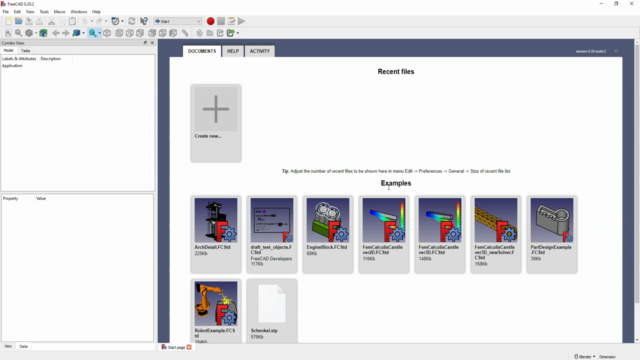Screen dimensions: 640x360
Task: Click the scissors Cut icon
Action: click(51, 21)
